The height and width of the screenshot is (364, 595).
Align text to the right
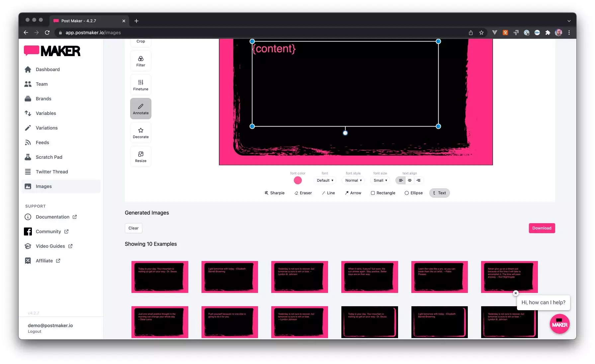tap(418, 180)
